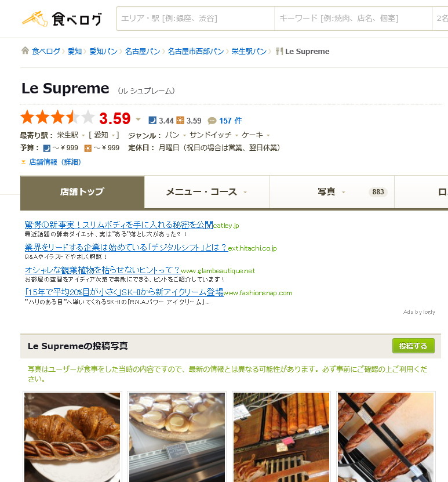Viewport: 448px width, 482px height.
Task: Open the メニュー・コース tab
Action: point(207,192)
